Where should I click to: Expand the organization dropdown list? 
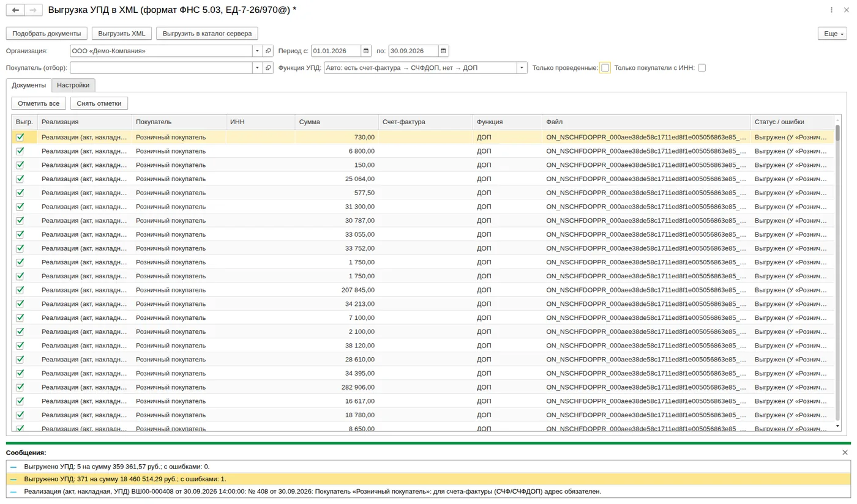258,51
